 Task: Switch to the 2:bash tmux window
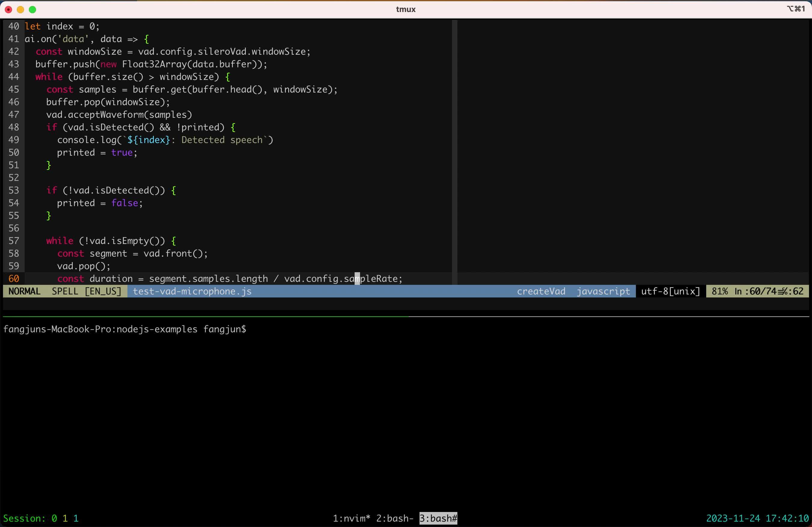pyautogui.click(x=394, y=518)
